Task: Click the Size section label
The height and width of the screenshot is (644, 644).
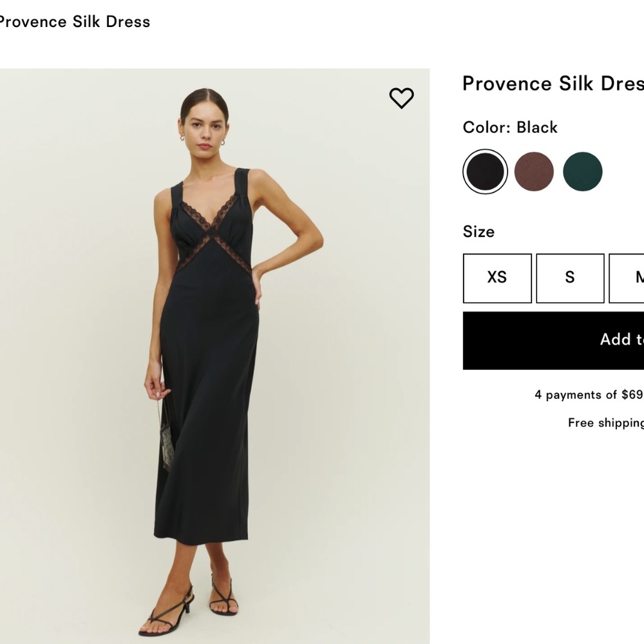Action: tap(478, 232)
